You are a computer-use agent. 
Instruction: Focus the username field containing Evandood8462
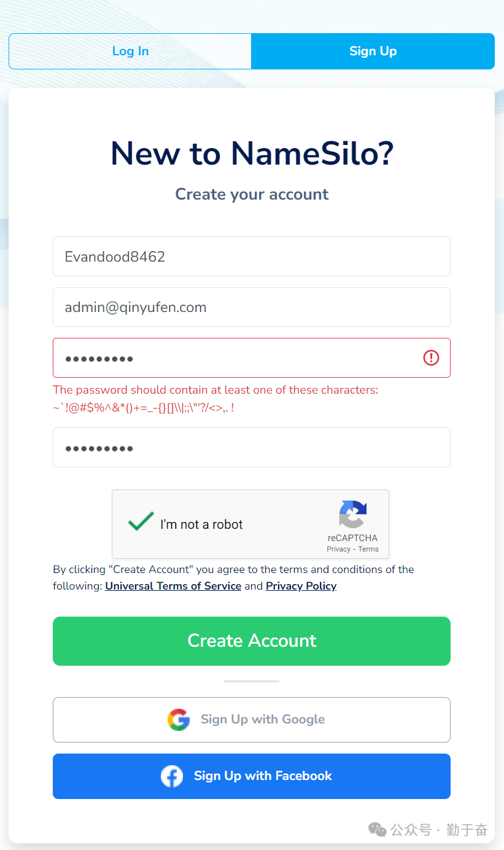252,257
